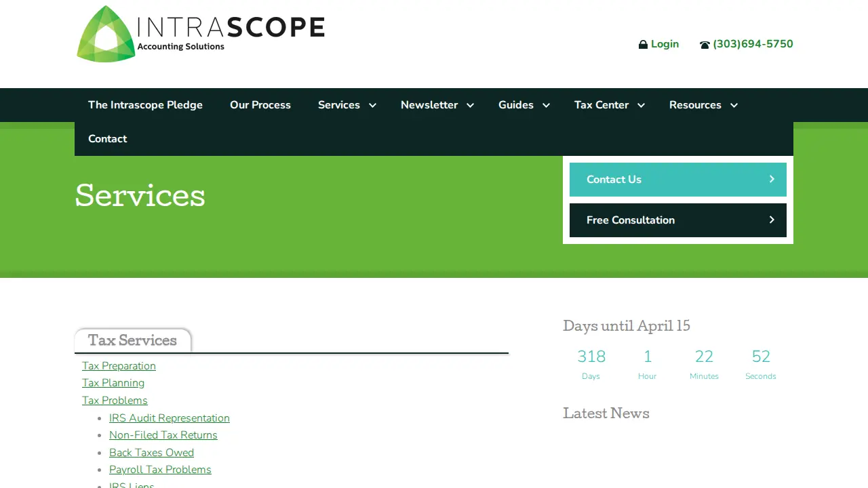Open the Tax Preparation link

(119, 366)
